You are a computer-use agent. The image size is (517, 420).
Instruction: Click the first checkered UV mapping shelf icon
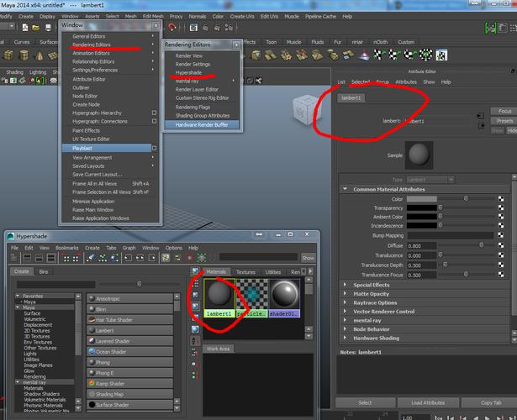click(378, 55)
